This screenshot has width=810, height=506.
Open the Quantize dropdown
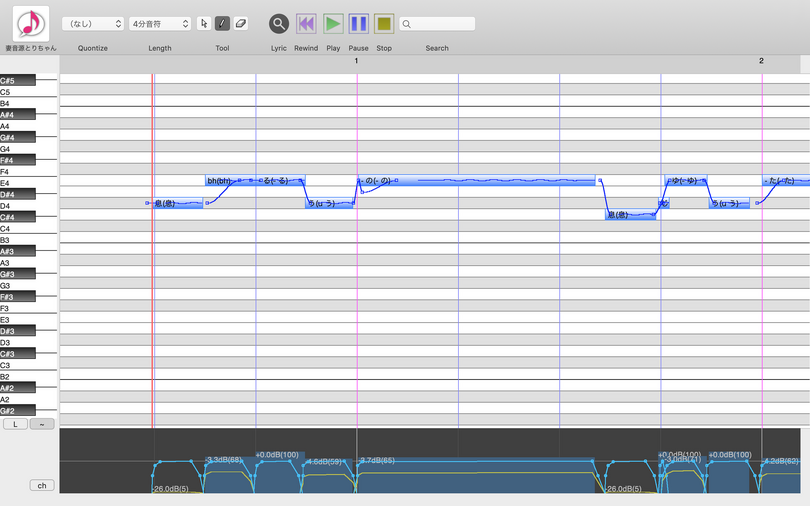tap(93, 24)
